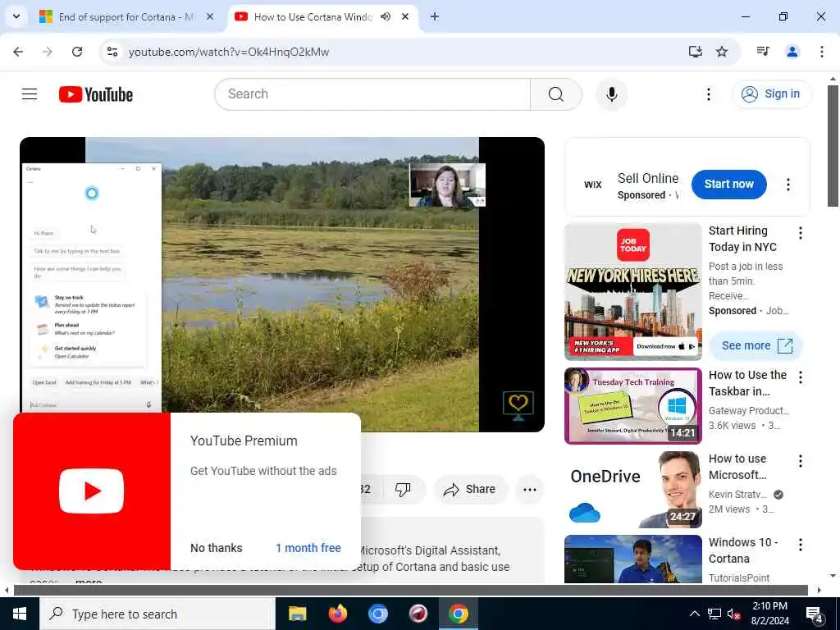
Task: Open options for Windows 10 - Cortana video
Action: coord(800,545)
